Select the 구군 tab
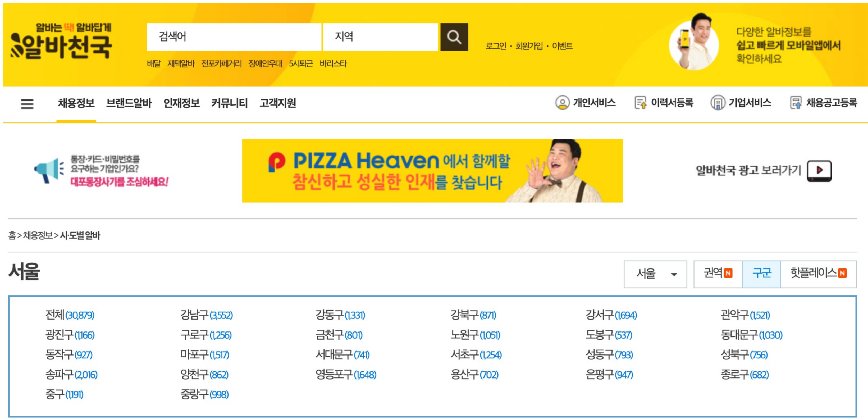Screen dimensions: 868x419 [x=761, y=274]
